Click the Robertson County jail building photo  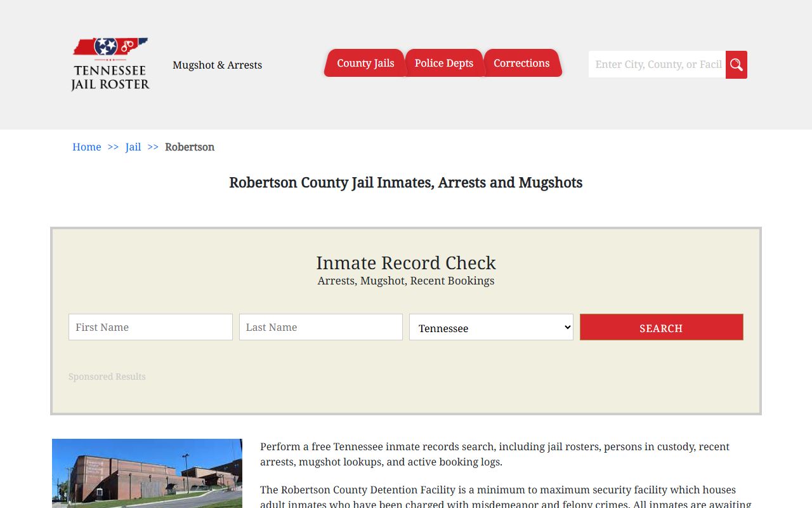pyautogui.click(x=147, y=473)
